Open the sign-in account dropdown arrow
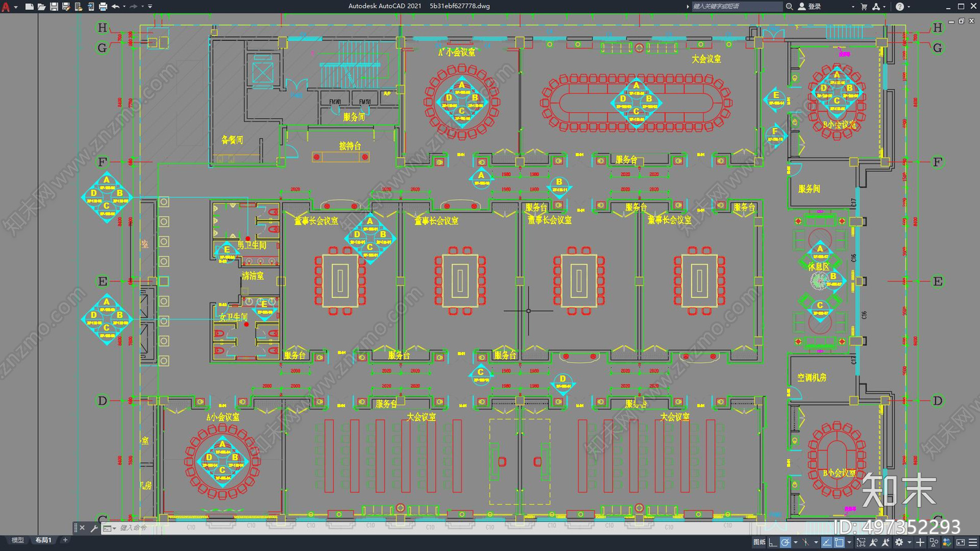The image size is (980, 551). [853, 7]
